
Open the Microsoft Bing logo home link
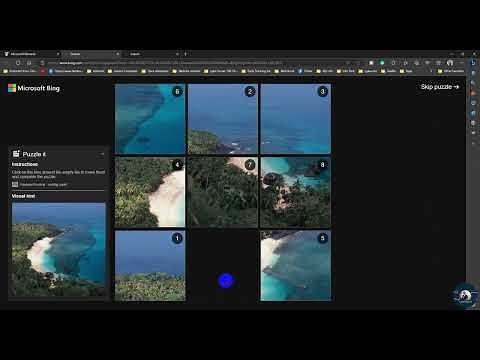click(x=34, y=88)
